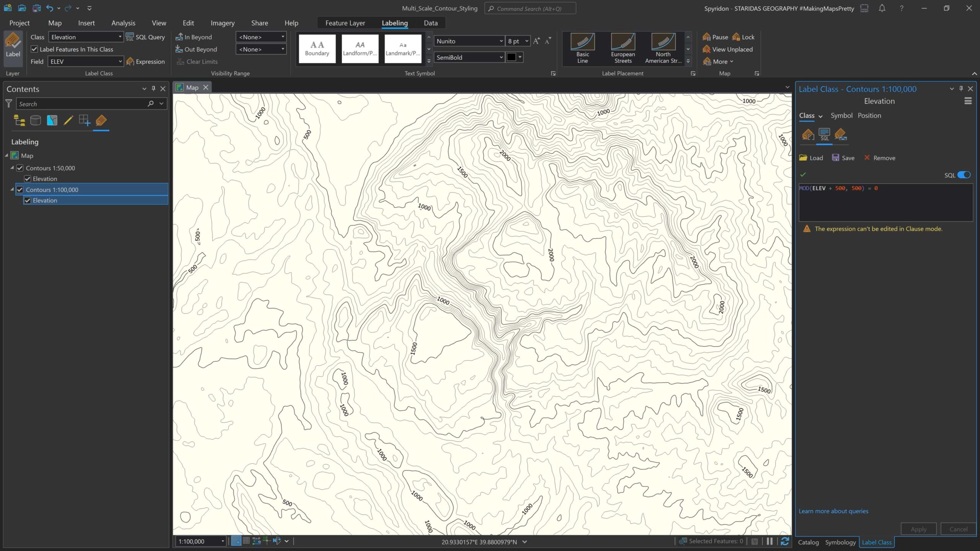This screenshot has width=980, height=551.
Task: Open the Analysis ribbon tab
Action: point(123,23)
